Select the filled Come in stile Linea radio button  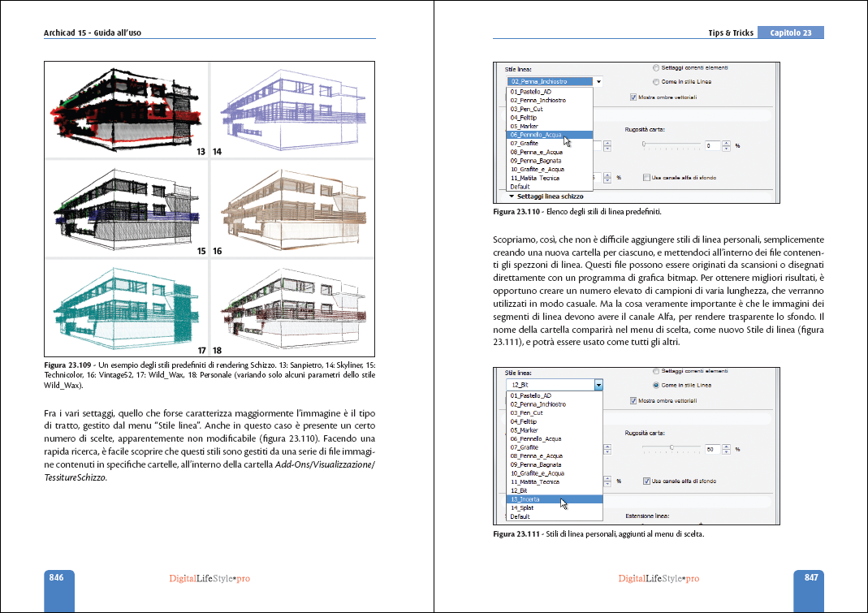(x=656, y=384)
